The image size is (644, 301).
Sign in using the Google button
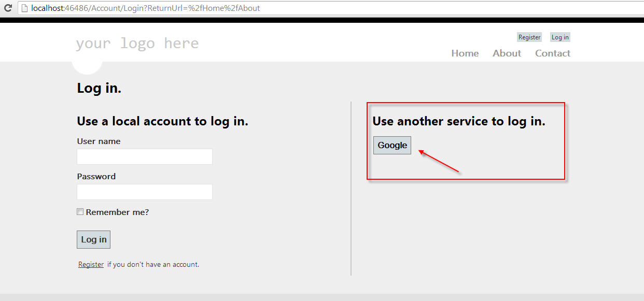[392, 146]
